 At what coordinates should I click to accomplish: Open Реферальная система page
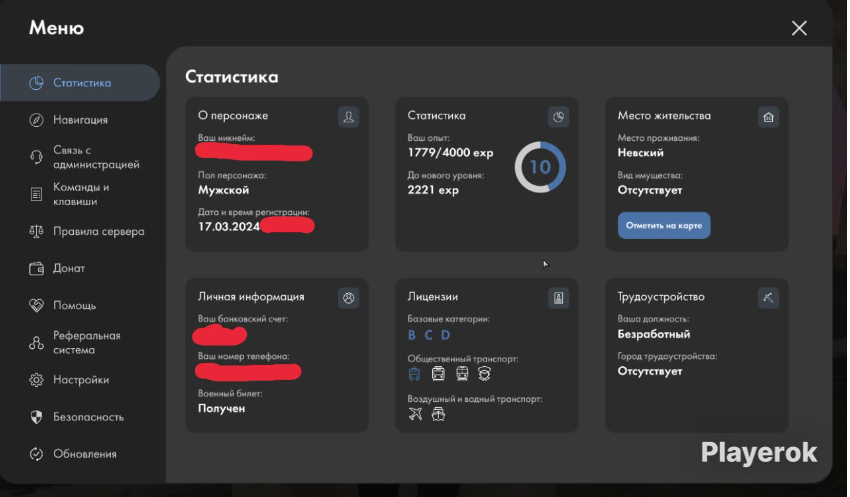tap(87, 343)
